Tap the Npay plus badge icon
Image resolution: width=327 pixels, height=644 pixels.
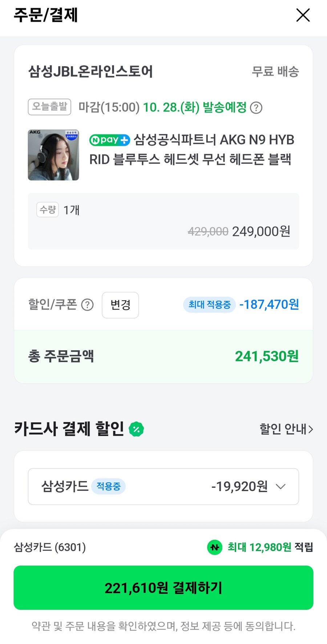coord(109,140)
